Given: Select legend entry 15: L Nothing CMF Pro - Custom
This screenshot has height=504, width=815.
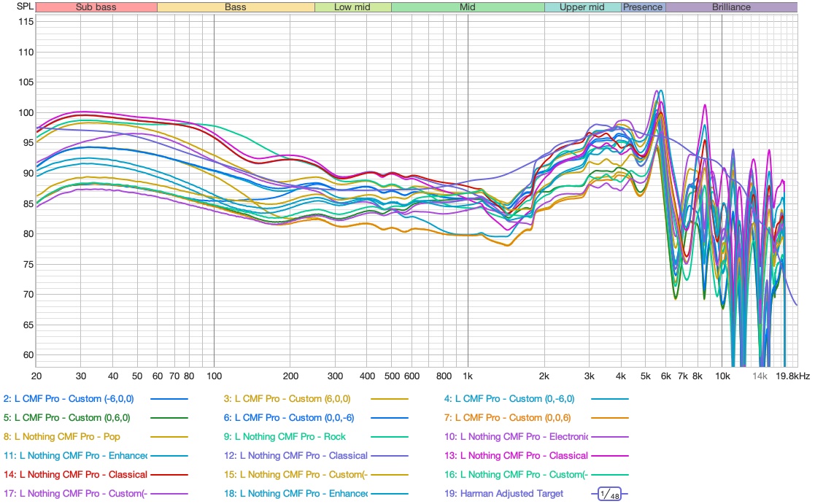Looking at the screenshot, I should click(x=296, y=475).
